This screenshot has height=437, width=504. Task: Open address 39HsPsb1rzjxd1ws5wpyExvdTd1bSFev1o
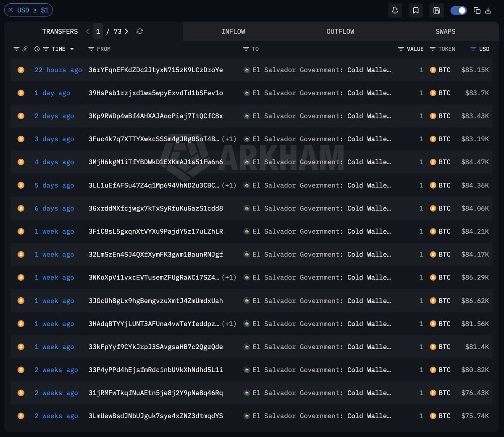tap(156, 93)
